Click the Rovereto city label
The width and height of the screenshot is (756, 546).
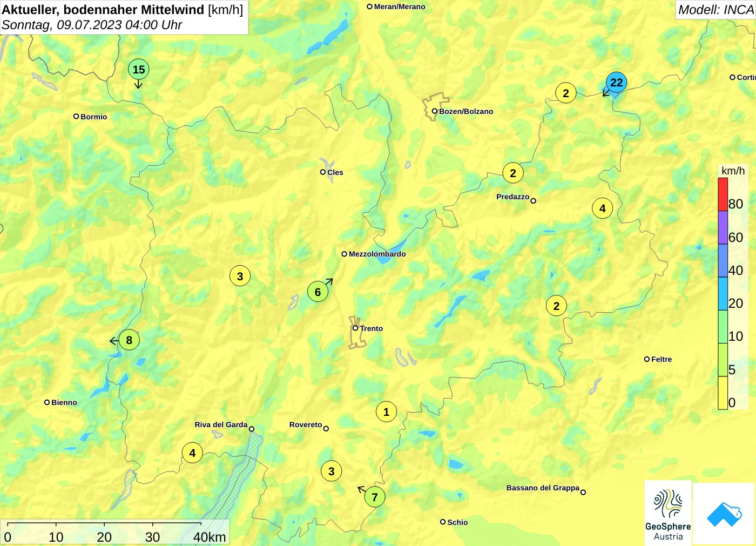tap(306, 424)
